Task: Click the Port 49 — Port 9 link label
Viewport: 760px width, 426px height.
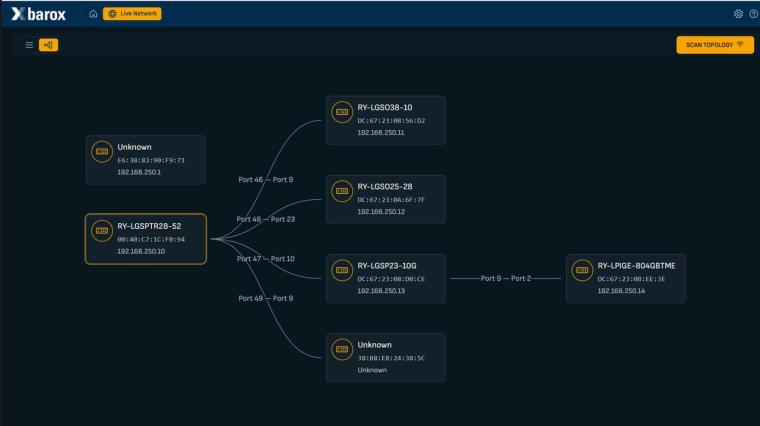Action: [x=266, y=298]
